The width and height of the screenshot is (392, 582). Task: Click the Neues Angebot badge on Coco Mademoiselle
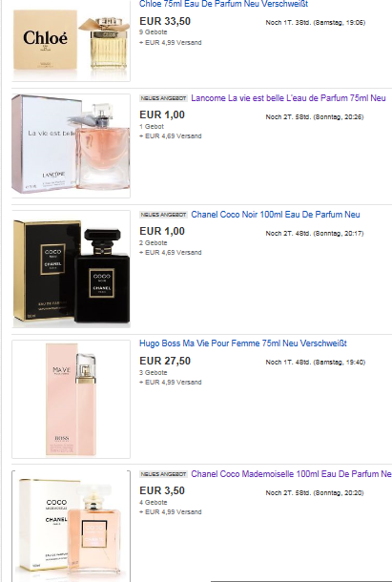(163, 474)
